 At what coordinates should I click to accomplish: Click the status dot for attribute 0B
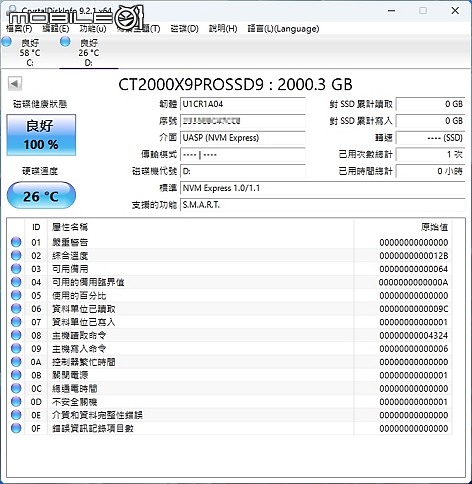tap(16, 375)
